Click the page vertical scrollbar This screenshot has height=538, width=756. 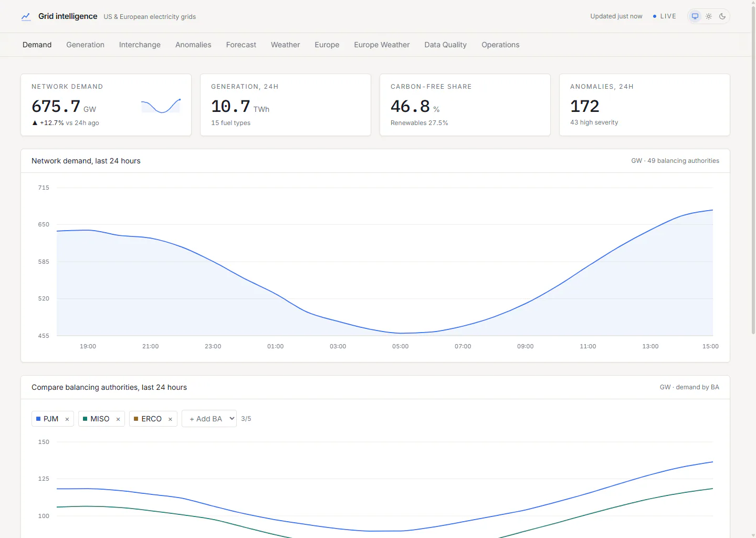click(753, 168)
